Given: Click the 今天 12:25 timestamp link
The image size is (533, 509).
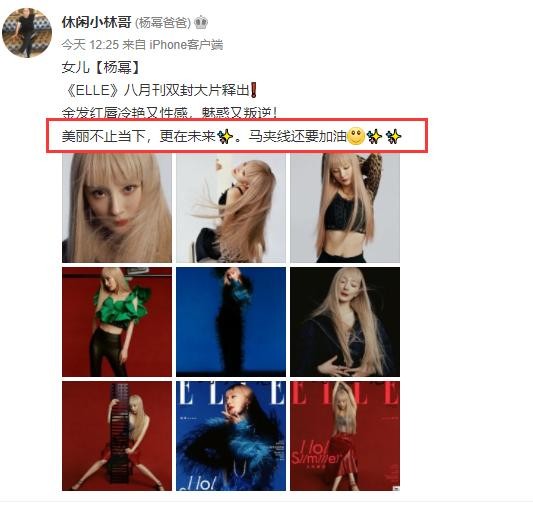Looking at the screenshot, I should (x=90, y=45).
